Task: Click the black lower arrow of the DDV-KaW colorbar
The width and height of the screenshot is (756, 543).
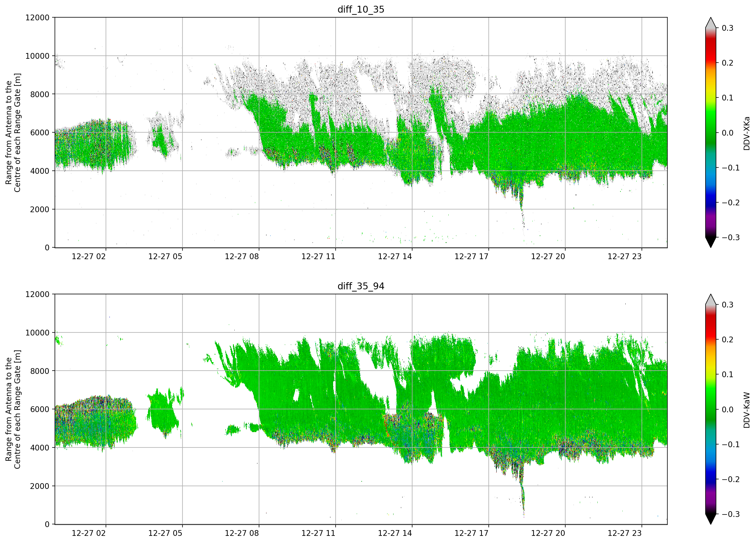Action: 711,519
